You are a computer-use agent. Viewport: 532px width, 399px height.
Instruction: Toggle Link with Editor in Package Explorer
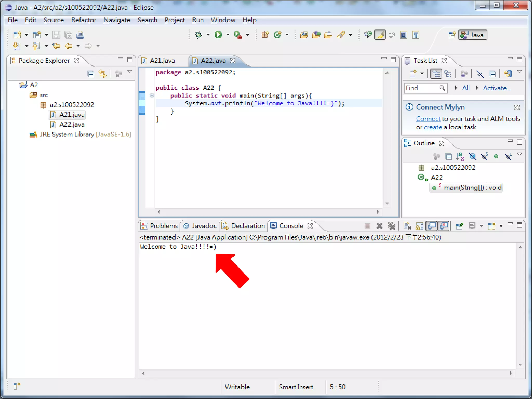103,74
